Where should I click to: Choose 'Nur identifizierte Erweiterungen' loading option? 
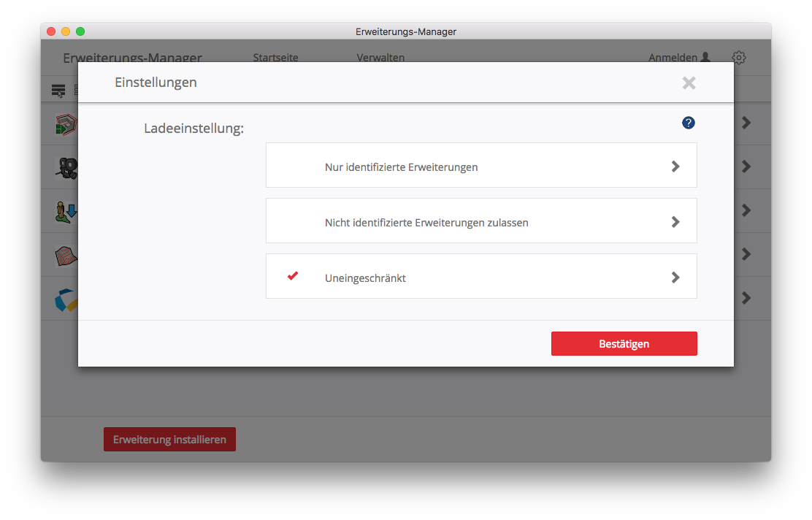click(401, 167)
